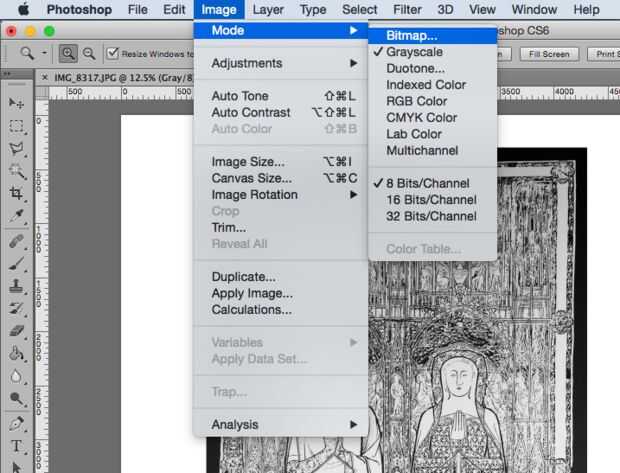Open the Help menu
The height and width of the screenshot is (473, 620).
(586, 9)
